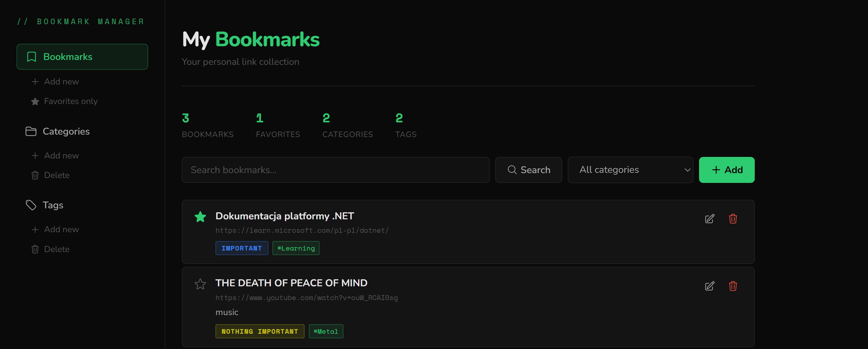
Task: Click the bookmark ribbon icon in sidebar
Action: pyautogui.click(x=31, y=57)
